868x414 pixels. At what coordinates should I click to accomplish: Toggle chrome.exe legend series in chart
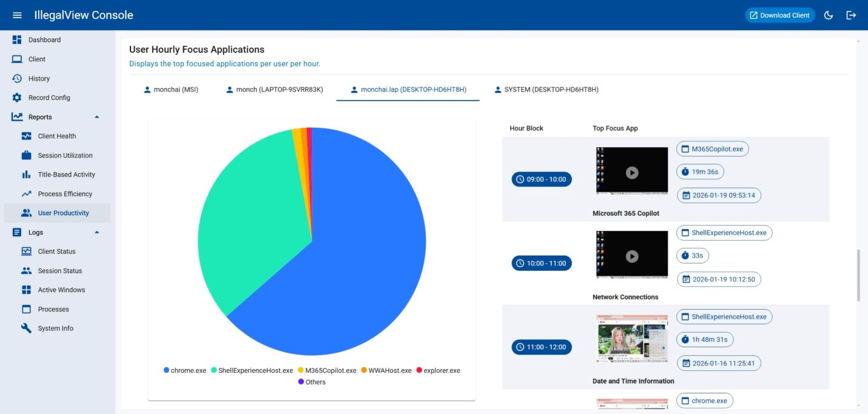(x=185, y=370)
